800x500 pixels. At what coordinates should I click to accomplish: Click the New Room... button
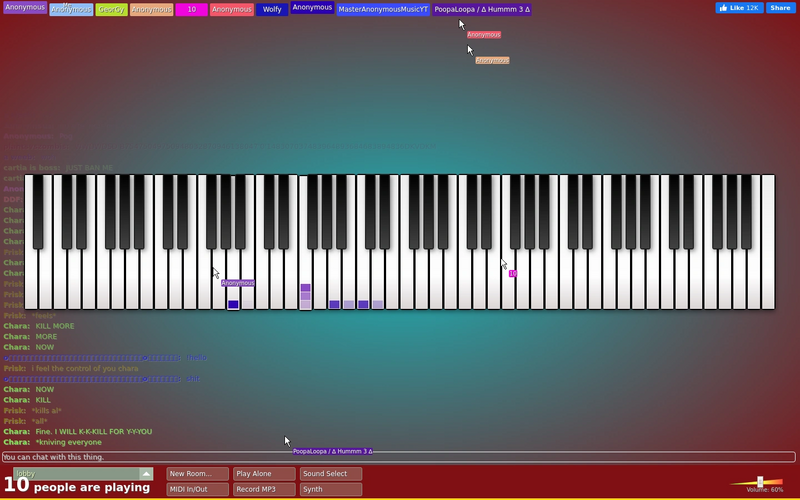pos(197,474)
